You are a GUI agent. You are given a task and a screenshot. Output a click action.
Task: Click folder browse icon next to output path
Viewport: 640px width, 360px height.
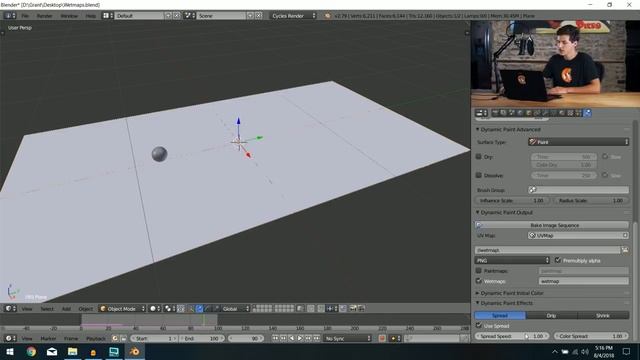point(625,250)
